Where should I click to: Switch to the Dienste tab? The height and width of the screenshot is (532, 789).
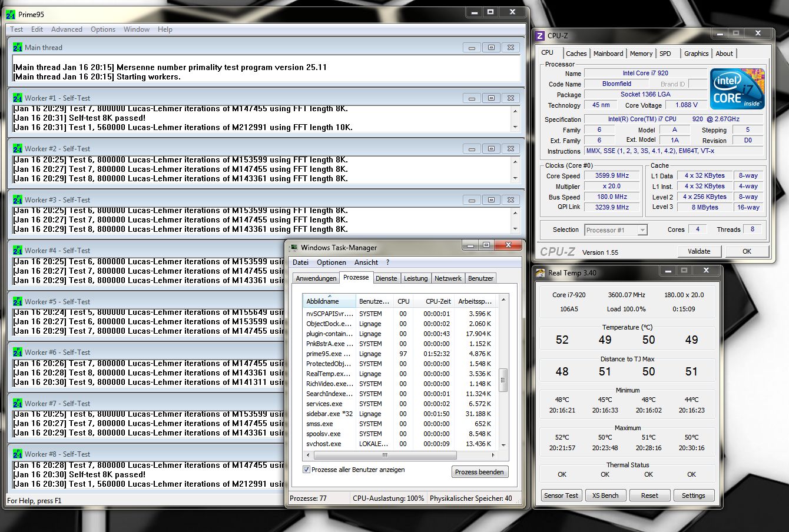[x=386, y=278]
